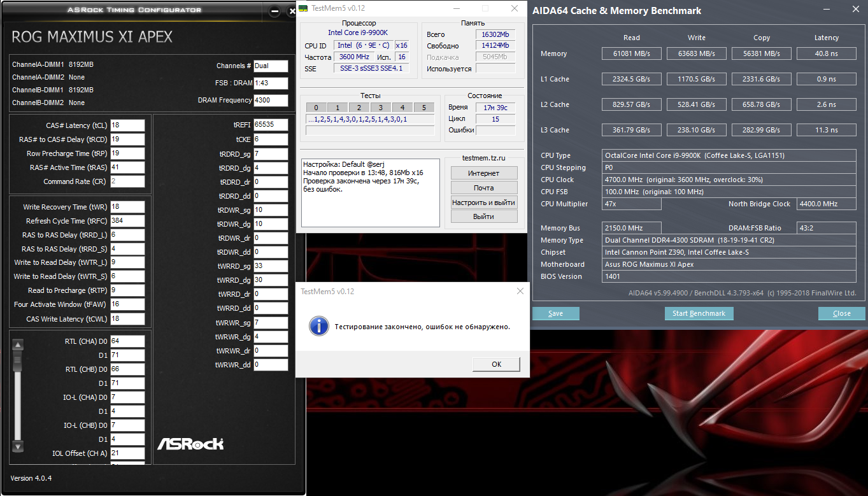Viewport: 868px width, 496px height.
Task: Click the BIOS Version 1401 value
Action: [729, 276]
